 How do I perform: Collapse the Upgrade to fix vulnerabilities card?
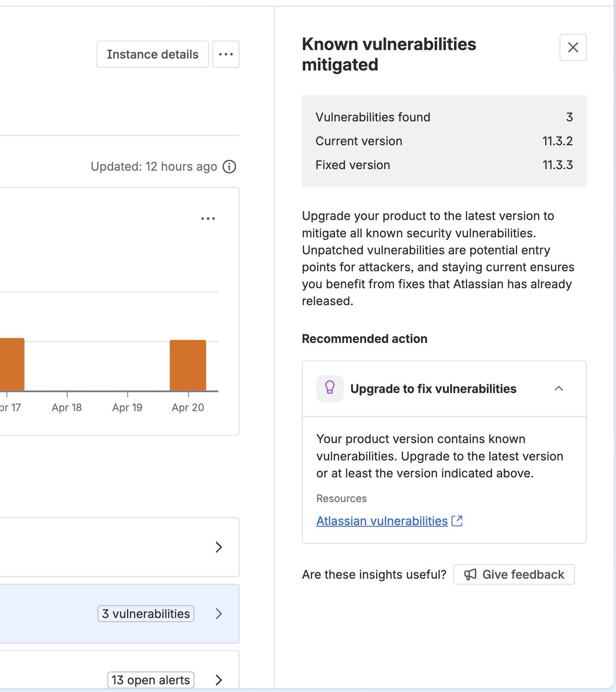(x=559, y=389)
